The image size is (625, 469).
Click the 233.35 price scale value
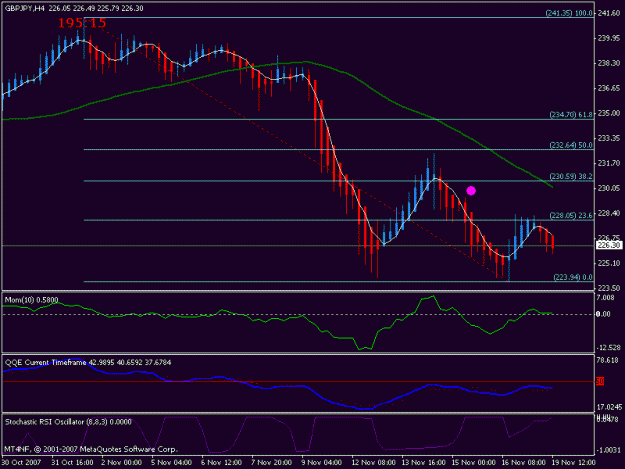coord(609,138)
